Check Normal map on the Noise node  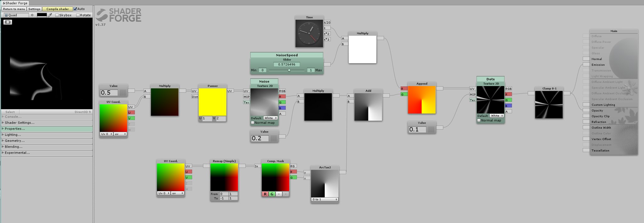252,123
